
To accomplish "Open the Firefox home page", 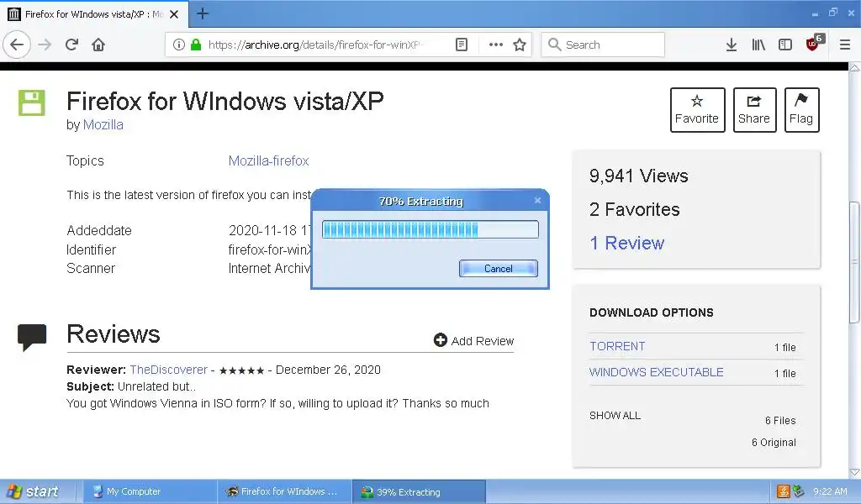I will tap(98, 45).
